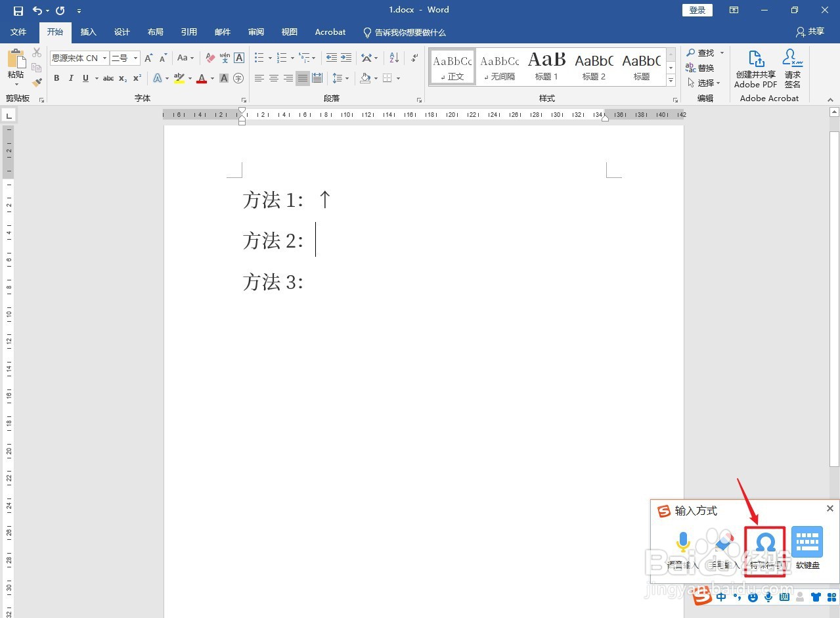
Task: Open borders dropdown arrow
Action: coord(398,78)
